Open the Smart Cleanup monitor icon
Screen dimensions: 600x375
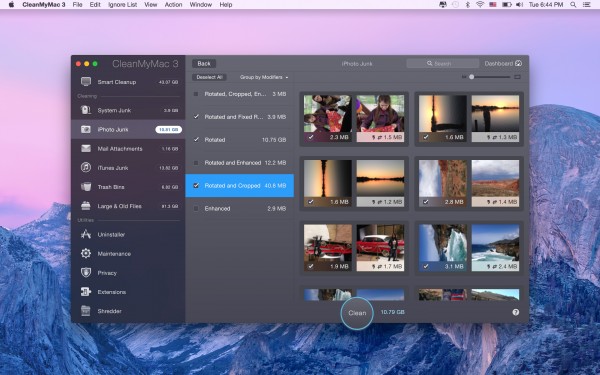[x=86, y=82]
